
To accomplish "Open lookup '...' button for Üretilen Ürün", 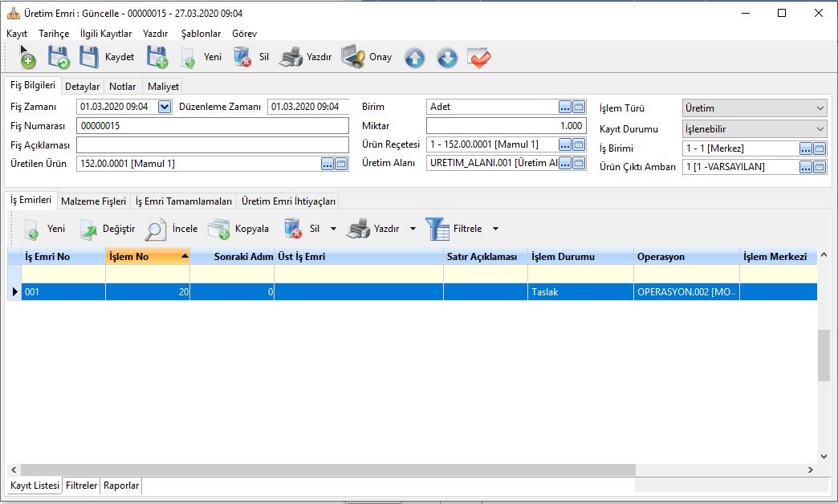I will [x=327, y=164].
